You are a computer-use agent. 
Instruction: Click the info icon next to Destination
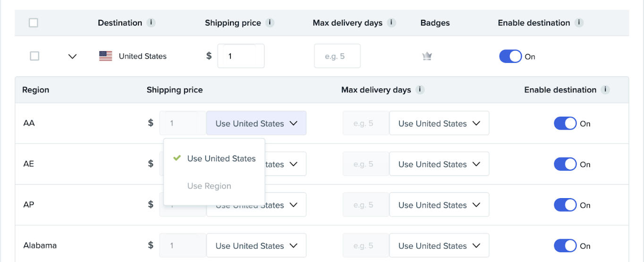151,23
